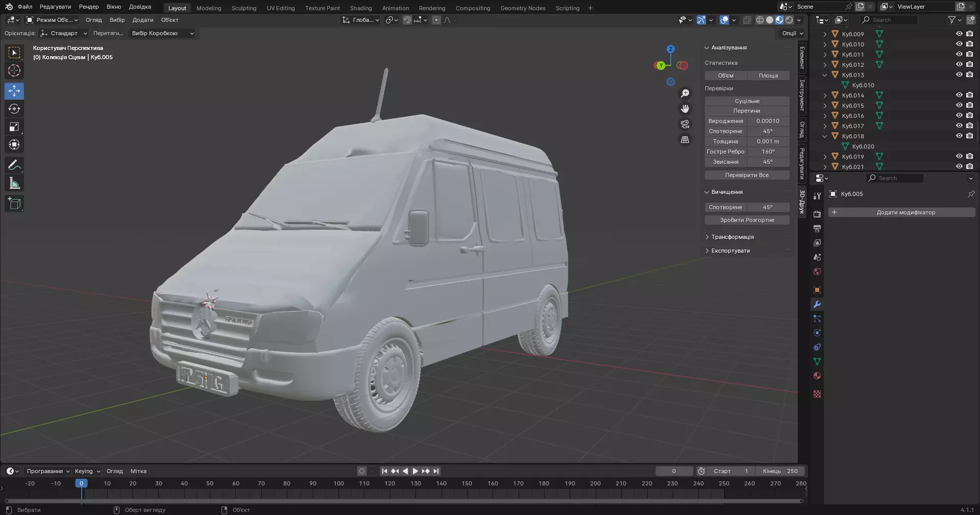Viewport: 980px width, 515px height.
Task: Open the Output properties tab icon
Action: pos(817,229)
